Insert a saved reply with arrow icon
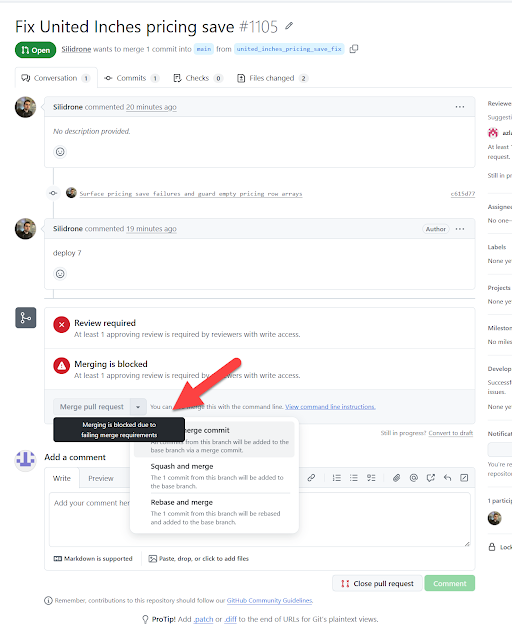This screenshot has width=512, height=639. (447, 478)
